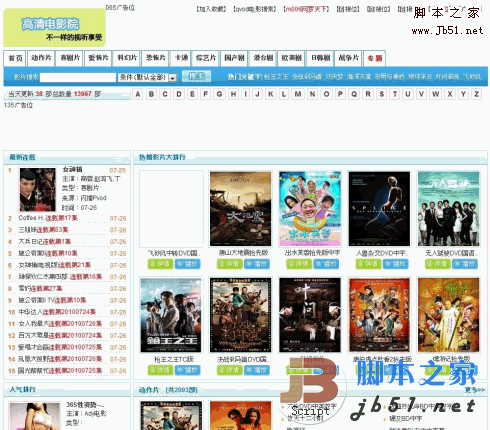Open the Splice 人兽杂交 movie poster

(379, 209)
